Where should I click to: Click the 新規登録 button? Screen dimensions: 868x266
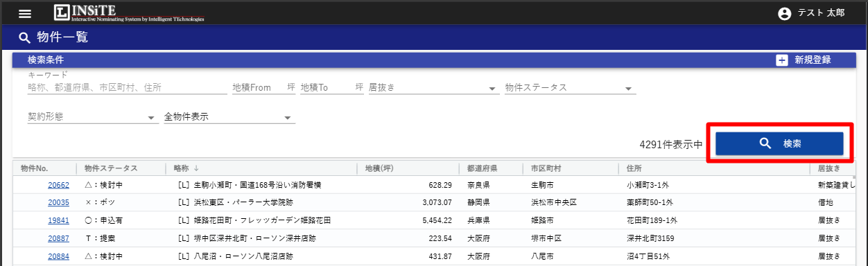[804, 60]
